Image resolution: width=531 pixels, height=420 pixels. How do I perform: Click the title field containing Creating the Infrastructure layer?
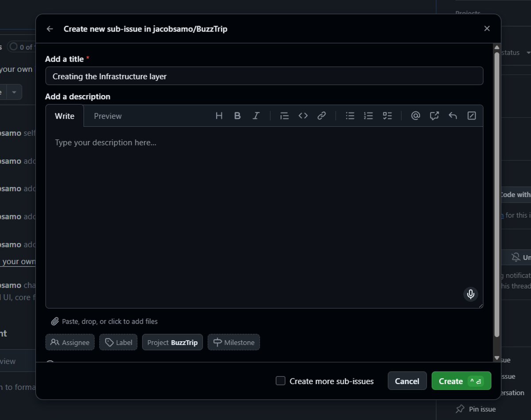[x=264, y=76]
